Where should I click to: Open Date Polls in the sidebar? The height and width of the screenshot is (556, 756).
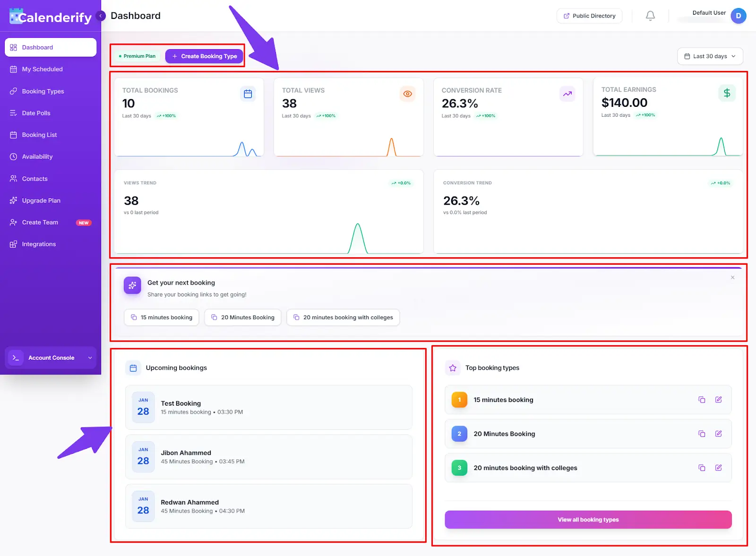(36, 113)
